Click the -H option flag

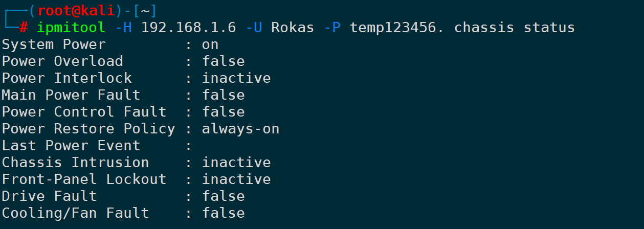click(123, 28)
